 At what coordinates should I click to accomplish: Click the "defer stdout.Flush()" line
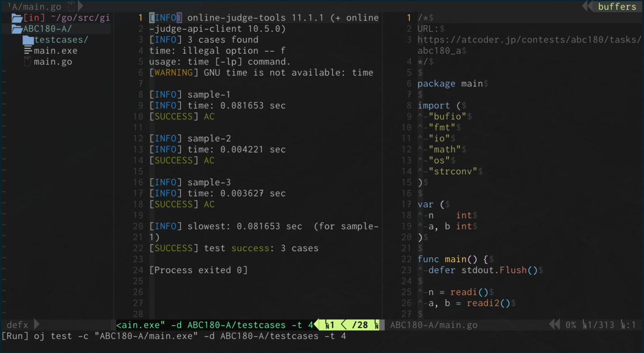pos(483,270)
